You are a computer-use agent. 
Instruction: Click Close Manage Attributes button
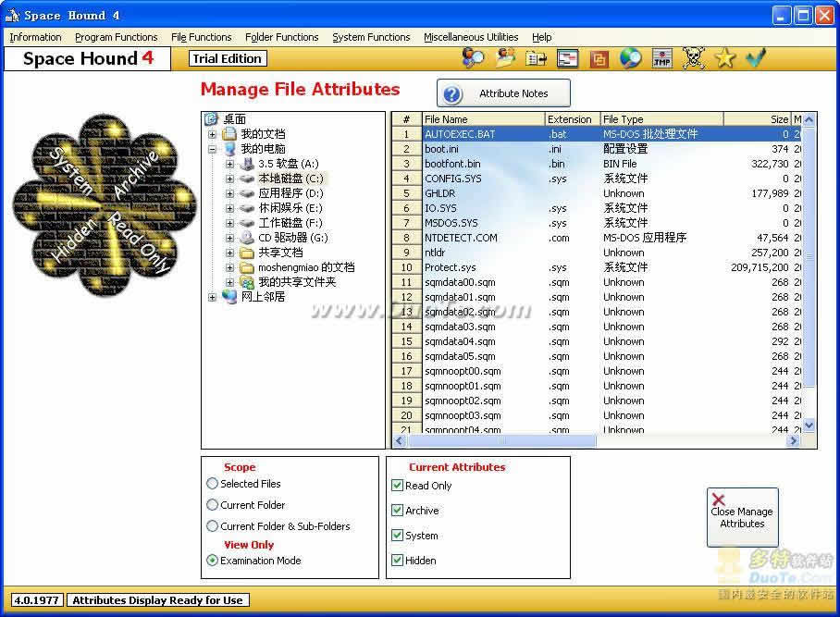[743, 517]
